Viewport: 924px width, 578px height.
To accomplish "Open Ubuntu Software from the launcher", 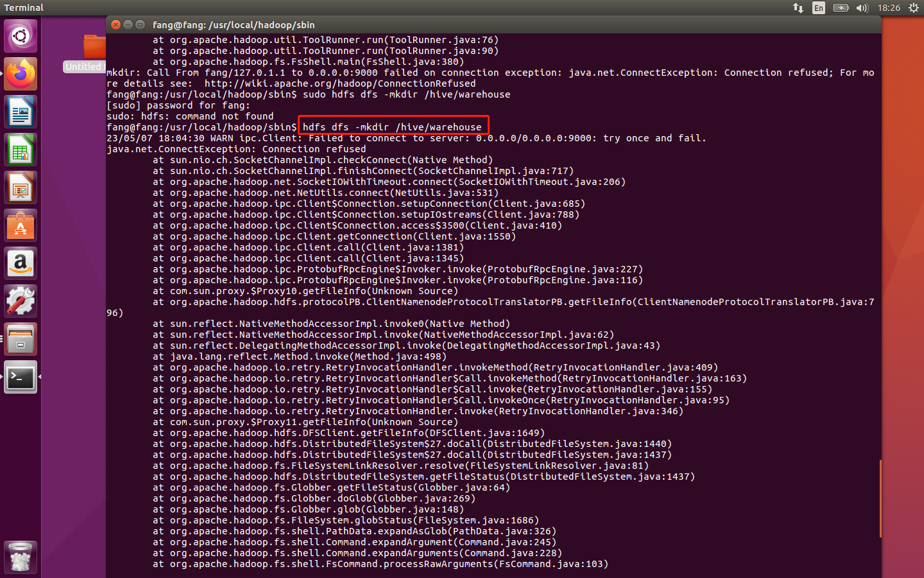I will (21, 225).
